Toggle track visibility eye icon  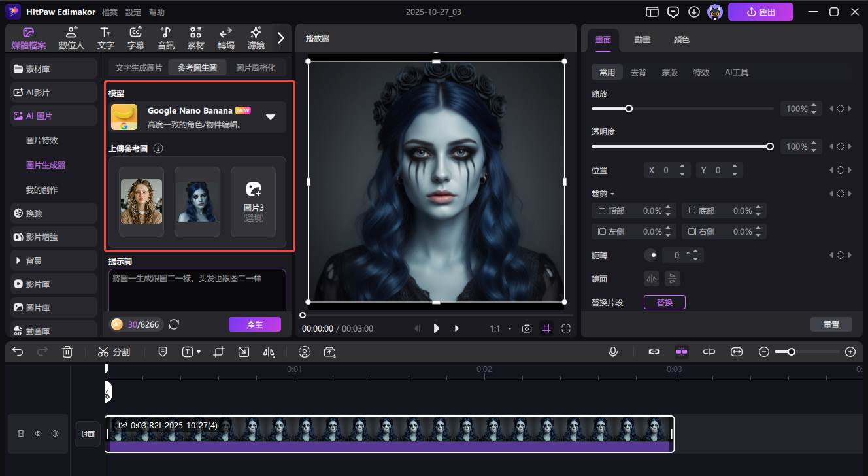pyautogui.click(x=38, y=433)
